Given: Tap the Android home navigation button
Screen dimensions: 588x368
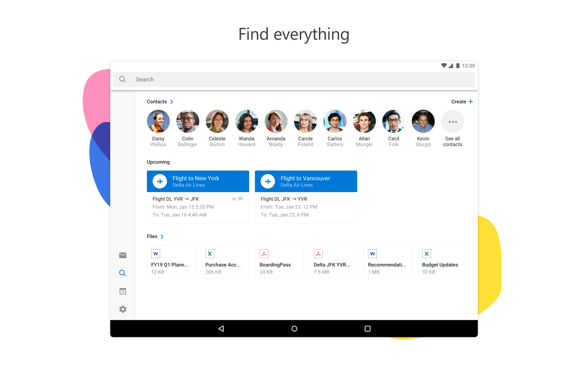Looking at the screenshot, I should pos(294,329).
